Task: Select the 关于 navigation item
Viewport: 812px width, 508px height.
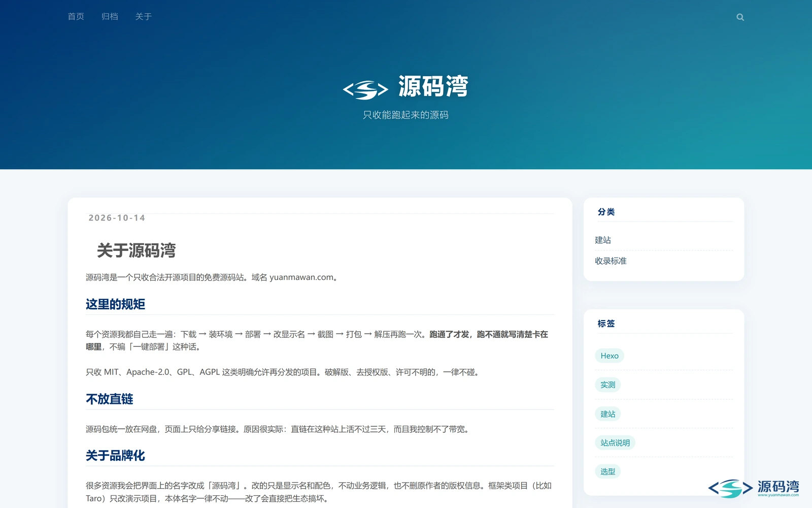Action: click(144, 17)
